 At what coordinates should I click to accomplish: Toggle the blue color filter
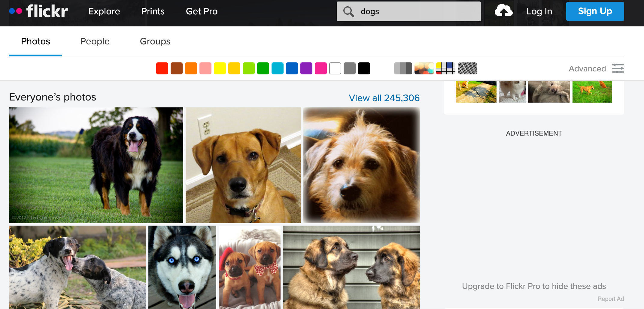coord(292,68)
